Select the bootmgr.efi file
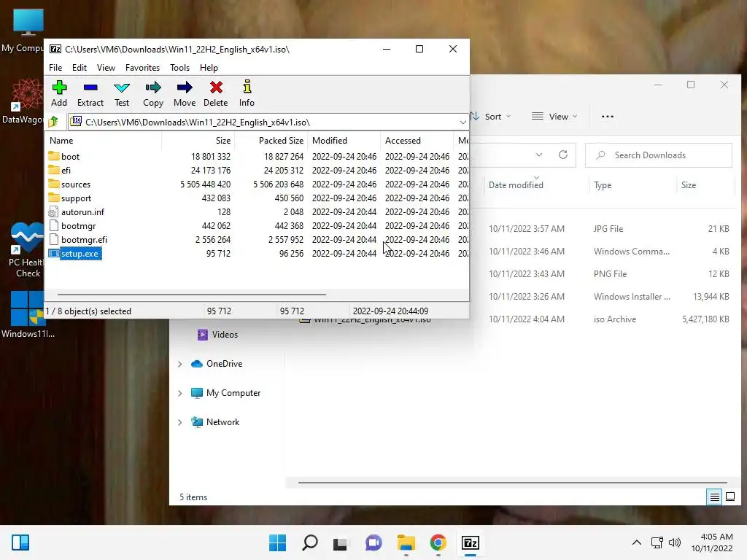The image size is (747, 560). 84,239
